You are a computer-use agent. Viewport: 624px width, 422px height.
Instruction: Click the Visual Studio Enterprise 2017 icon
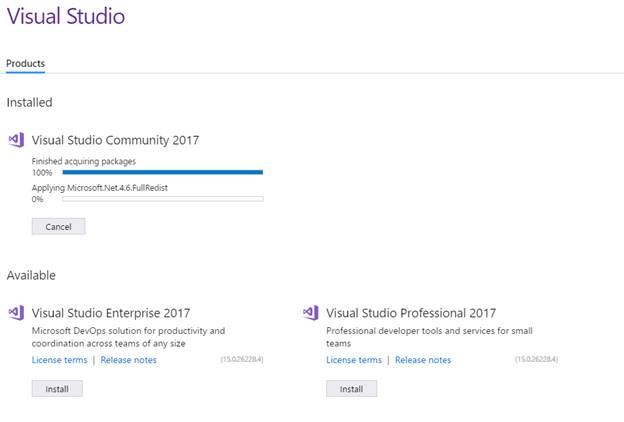[x=16, y=312]
